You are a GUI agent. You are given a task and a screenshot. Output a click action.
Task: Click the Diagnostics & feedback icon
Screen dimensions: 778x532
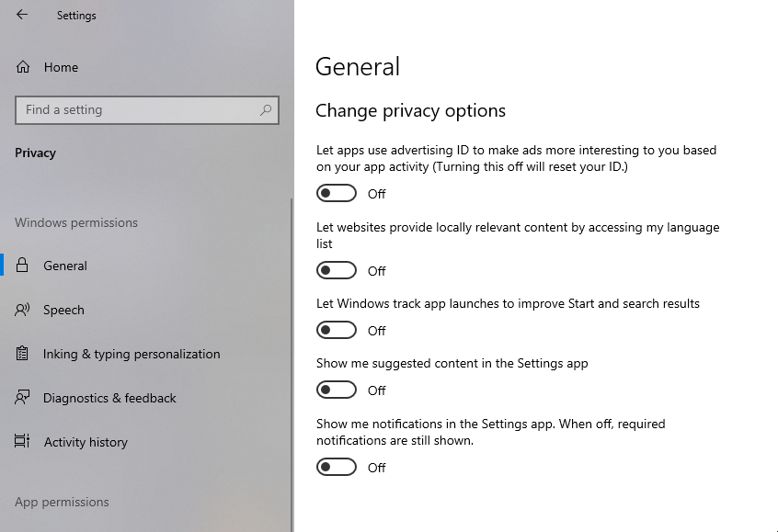click(x=22, y=398)
